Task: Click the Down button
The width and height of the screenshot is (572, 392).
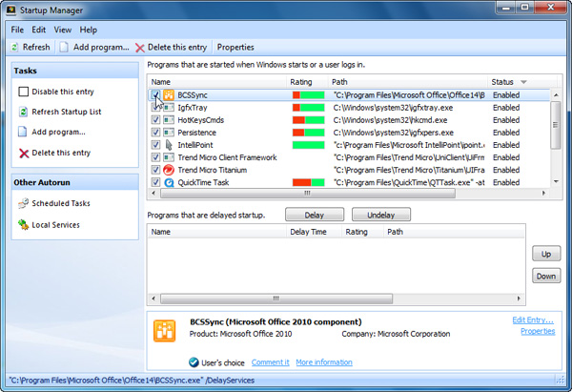Action: (x=546, y=276)
